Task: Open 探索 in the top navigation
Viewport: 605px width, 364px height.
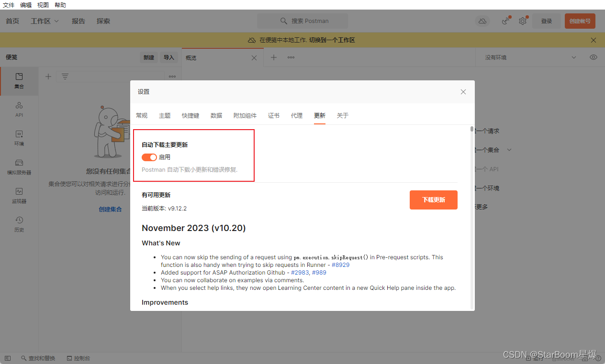Action: click(103, 21)
